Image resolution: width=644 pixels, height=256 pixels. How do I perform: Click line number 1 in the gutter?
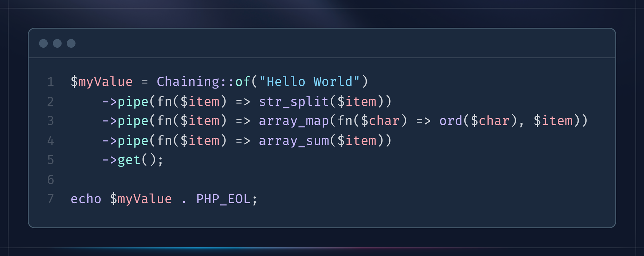[x=51, y=82]
